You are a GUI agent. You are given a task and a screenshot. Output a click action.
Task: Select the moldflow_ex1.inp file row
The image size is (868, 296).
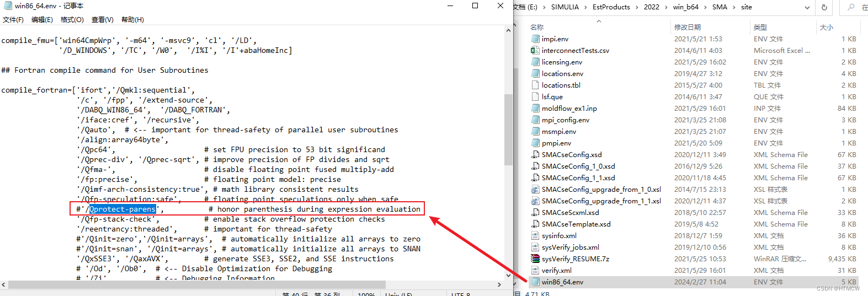click(569, 108)
